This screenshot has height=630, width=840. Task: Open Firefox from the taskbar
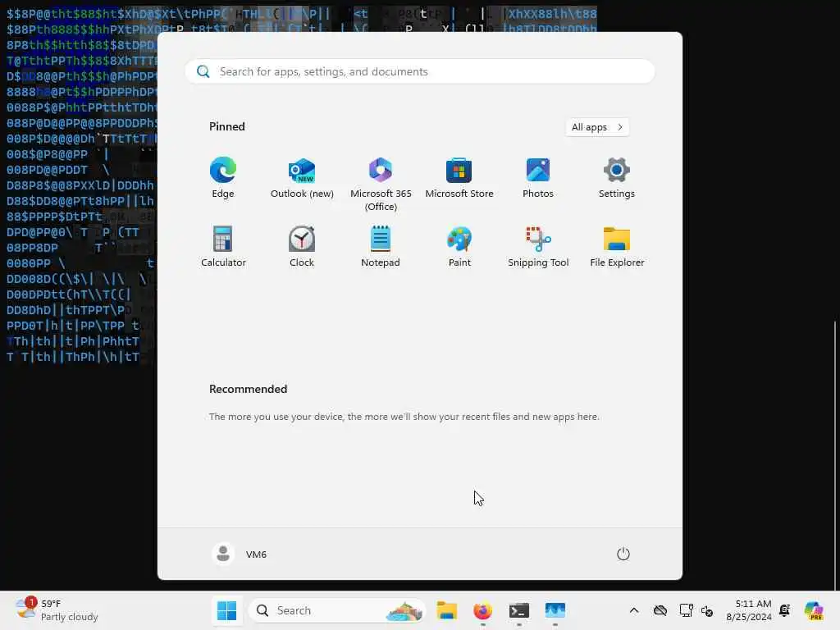482,610
